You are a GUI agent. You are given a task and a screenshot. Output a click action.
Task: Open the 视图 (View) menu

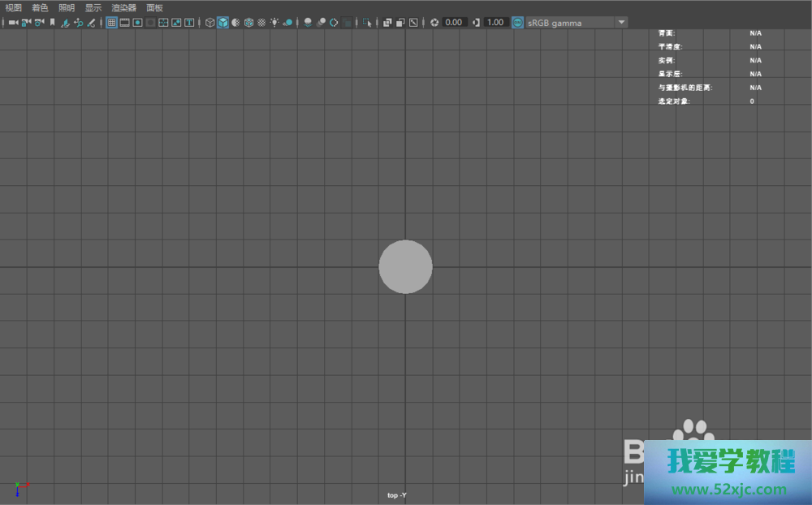click(x=14, y=7)
